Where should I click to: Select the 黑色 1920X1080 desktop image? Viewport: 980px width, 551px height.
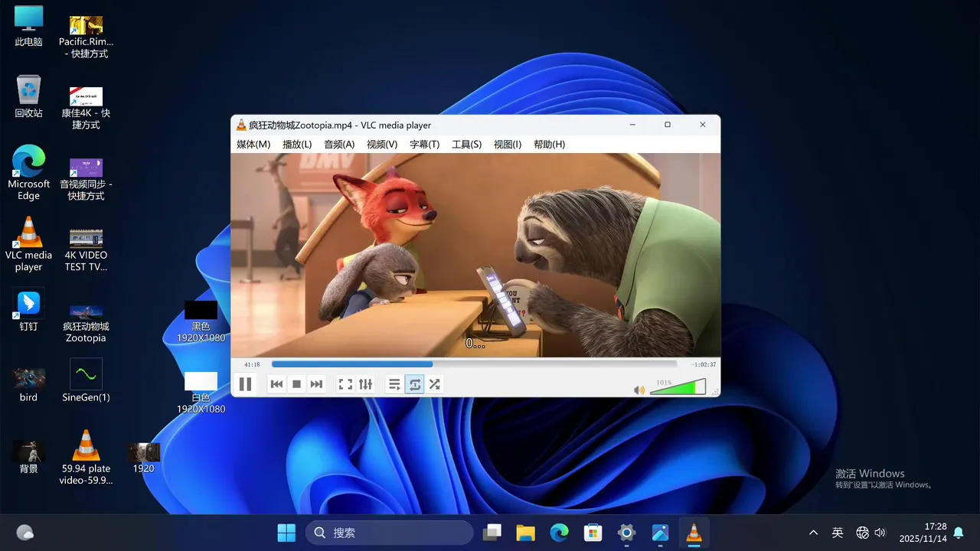pos(201,321)
